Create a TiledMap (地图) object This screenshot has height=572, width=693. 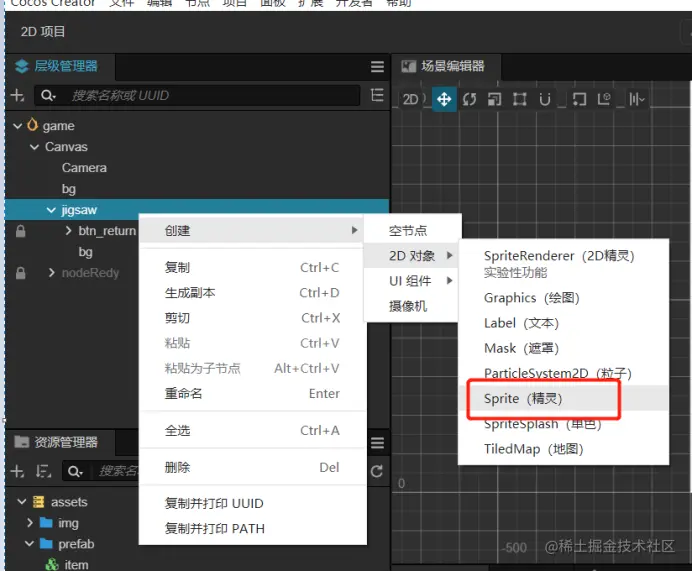click(x=563, y=449)
